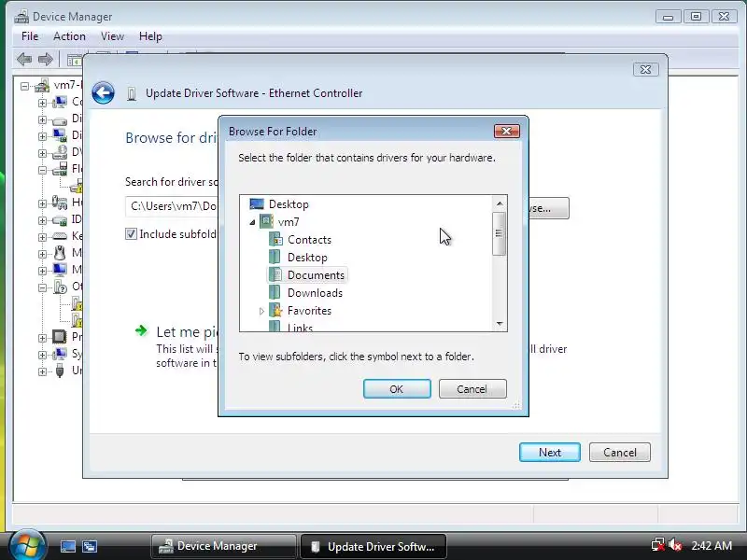747x560 pixels.
Task: Select the Desktop root icon in folder tree
Action: [256, 204]
